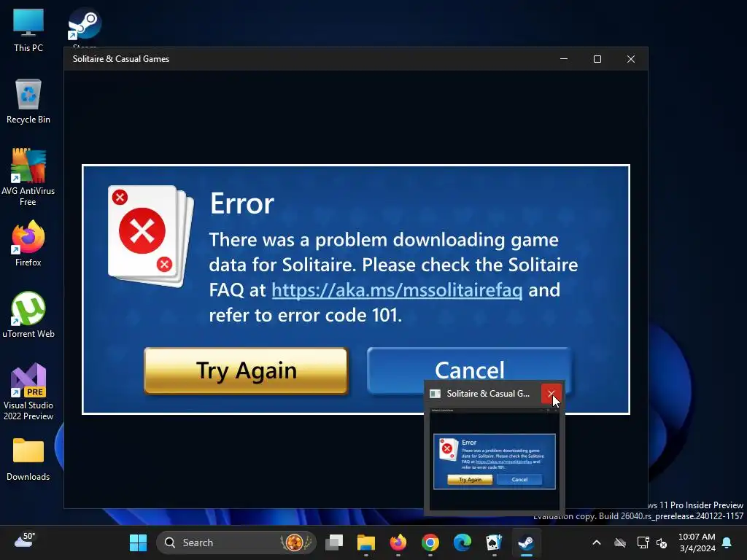
Task: Open File Explorer from the taskbar
Action: coord(366,542)
